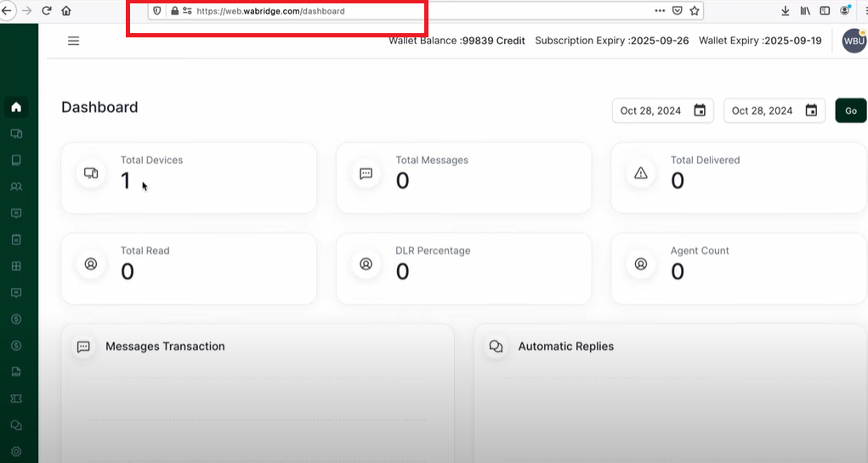Open the browser downloads arrow
Screen dimensions: 868x463
(785, 10)
